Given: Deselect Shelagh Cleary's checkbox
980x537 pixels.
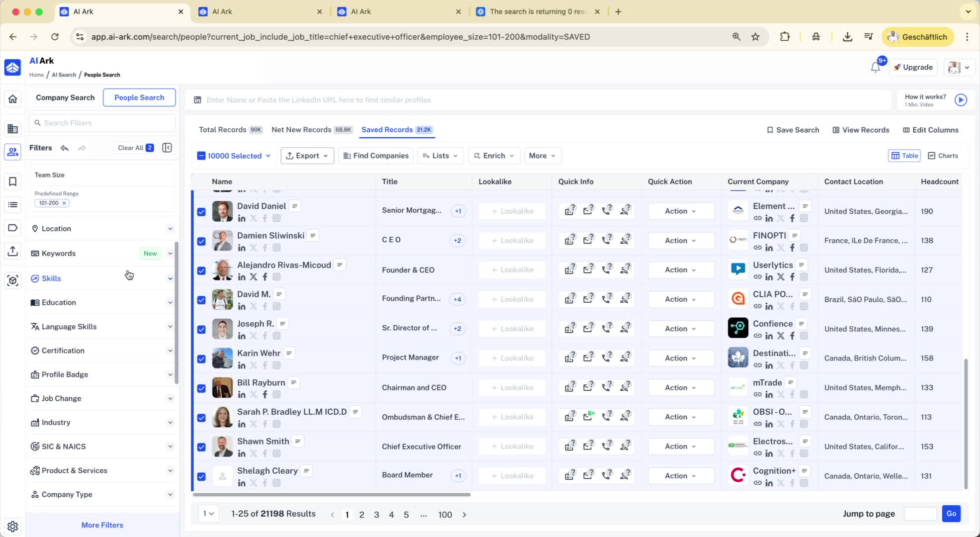Looking at the screenshot, I should (x=201, y=476).
